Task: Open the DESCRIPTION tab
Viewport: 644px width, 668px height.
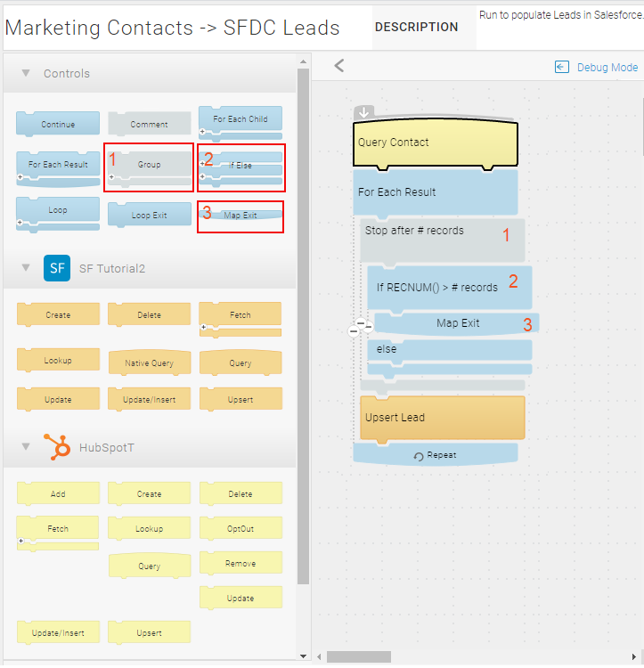Action: pos(416,27)
